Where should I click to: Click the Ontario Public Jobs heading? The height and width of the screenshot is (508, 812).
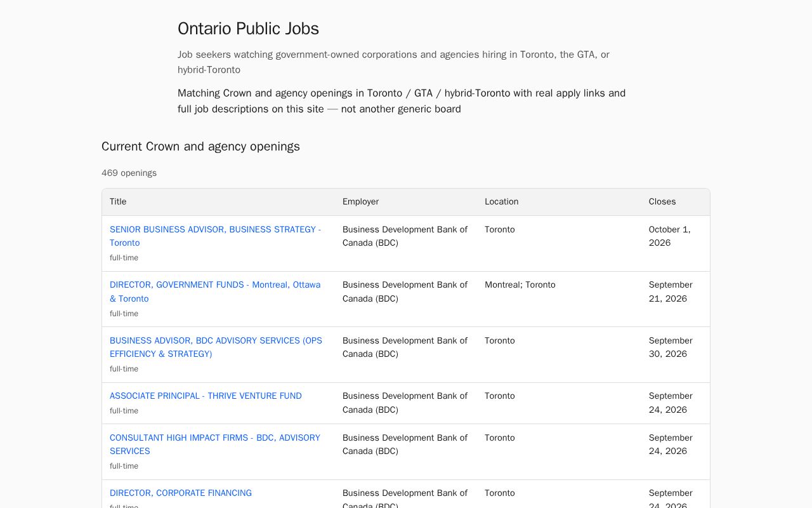tap(248, 29)
